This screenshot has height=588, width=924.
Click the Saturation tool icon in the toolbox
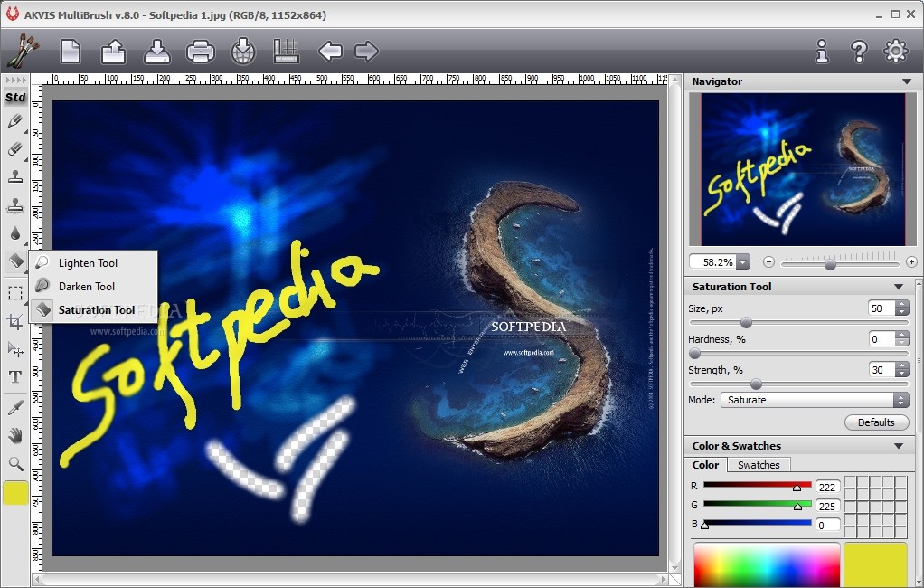click(15, 261)
